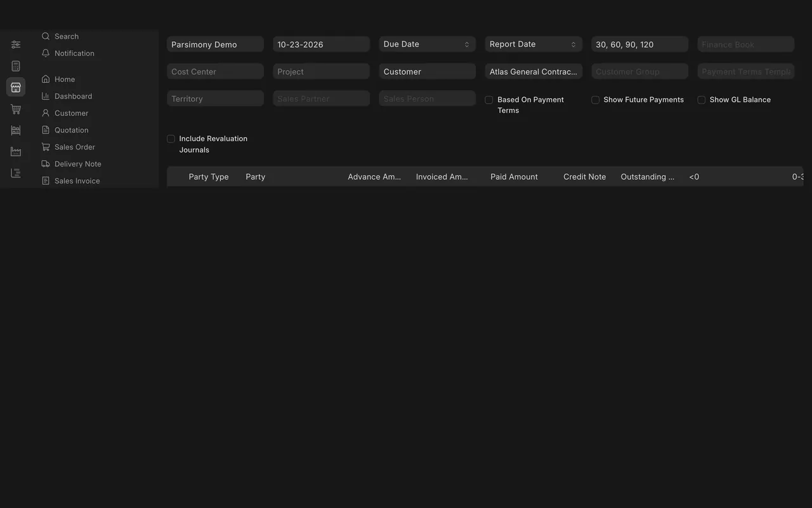Click the Sales Partner filter field
The height and width of the screenshot is (508, 812).
pyautogui.click(x=321, y=98)
